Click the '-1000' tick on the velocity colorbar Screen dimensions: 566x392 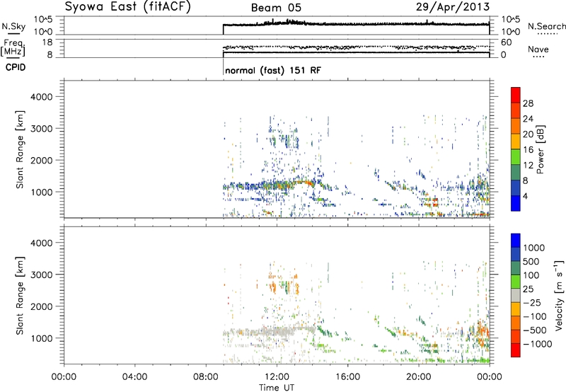pyautogui.click(x=537, y=344)
